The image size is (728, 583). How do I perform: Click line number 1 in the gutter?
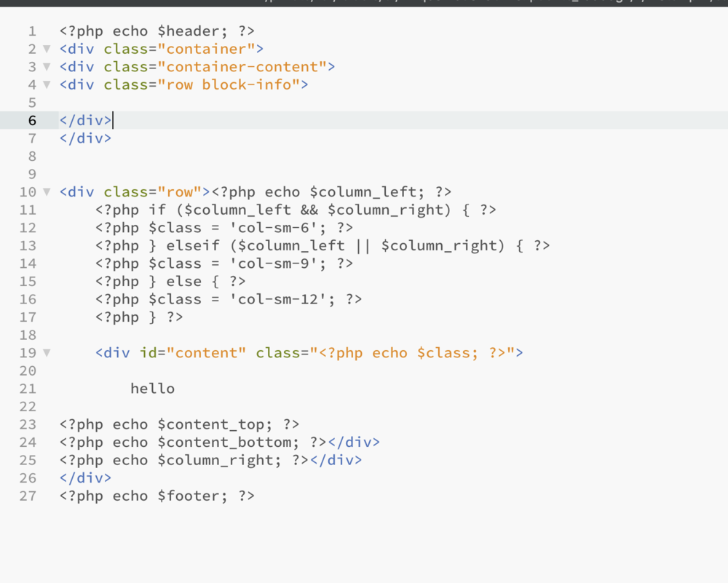click(x=31, y=31)
